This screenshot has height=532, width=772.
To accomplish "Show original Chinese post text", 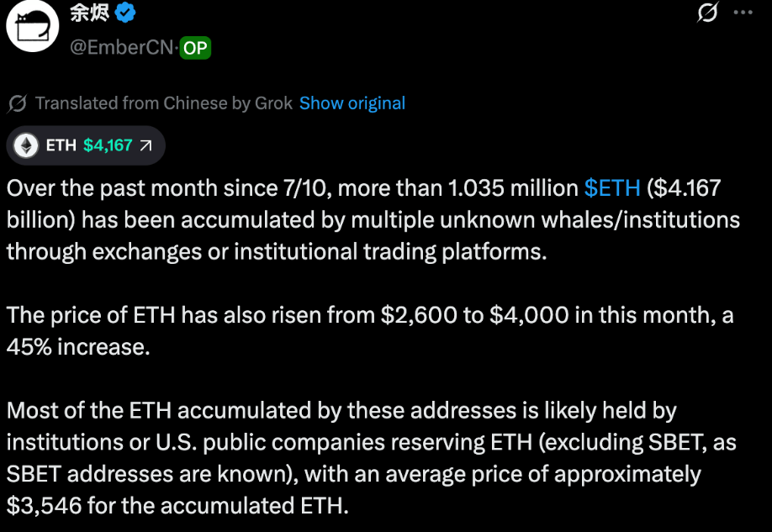I will (352, 103).
